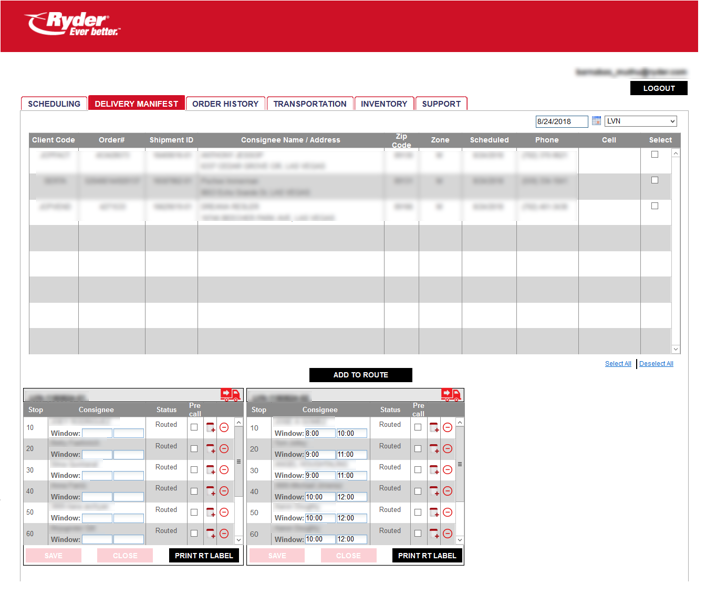This screenshot has width=706, height=594.
Task: Toggle Pre call for stop 10 in left route
Action: [x=194, y=427]
